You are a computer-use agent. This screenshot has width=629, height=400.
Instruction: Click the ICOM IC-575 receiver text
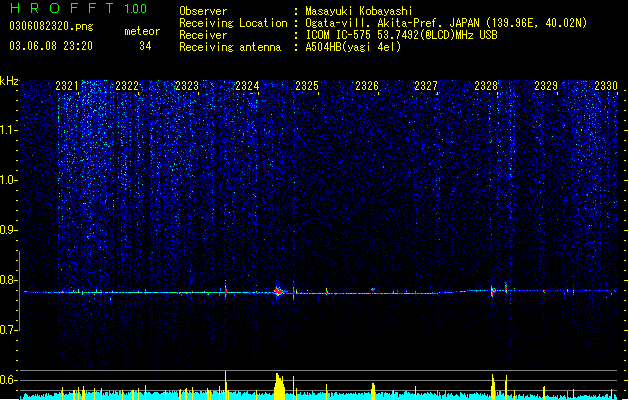(x=401, y=35)
